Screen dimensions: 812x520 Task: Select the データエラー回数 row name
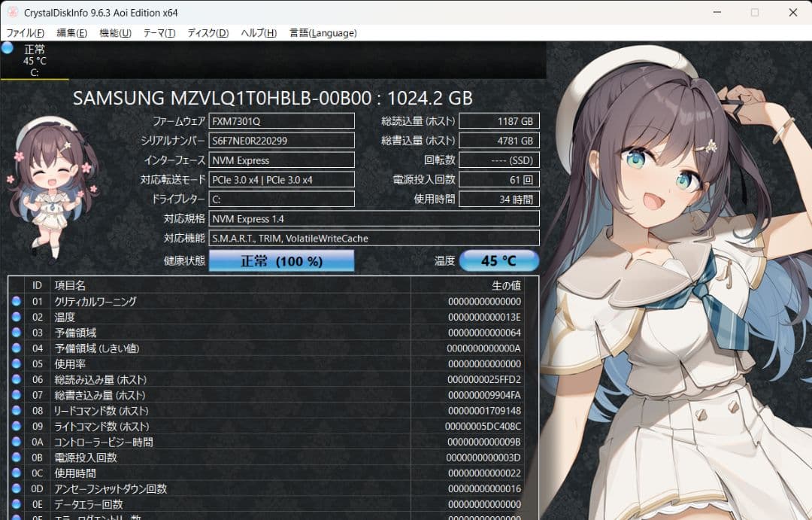pos(89,504)
